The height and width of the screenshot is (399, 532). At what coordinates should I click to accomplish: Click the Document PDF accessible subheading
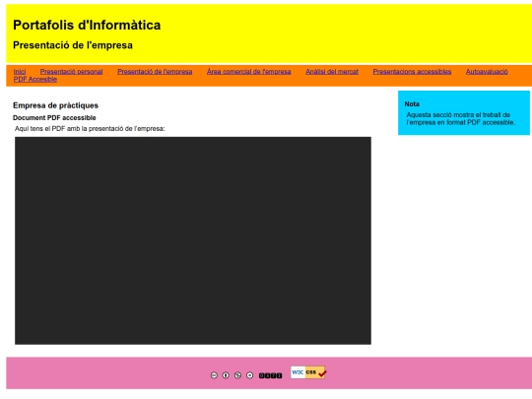point(54,118)
